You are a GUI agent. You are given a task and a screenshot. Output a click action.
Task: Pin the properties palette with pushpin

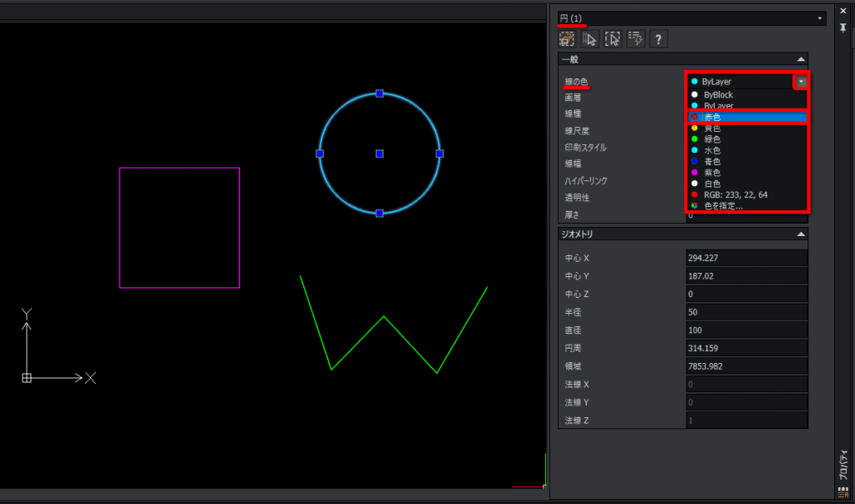843,28
